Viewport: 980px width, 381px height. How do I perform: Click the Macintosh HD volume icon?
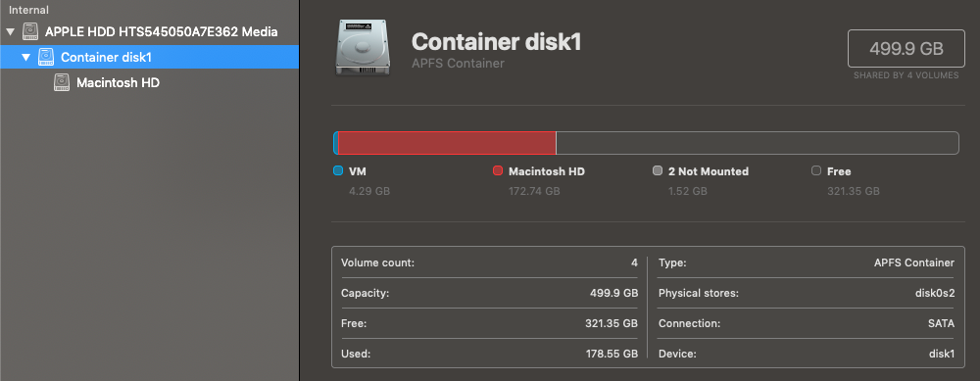tap(61, 82)
